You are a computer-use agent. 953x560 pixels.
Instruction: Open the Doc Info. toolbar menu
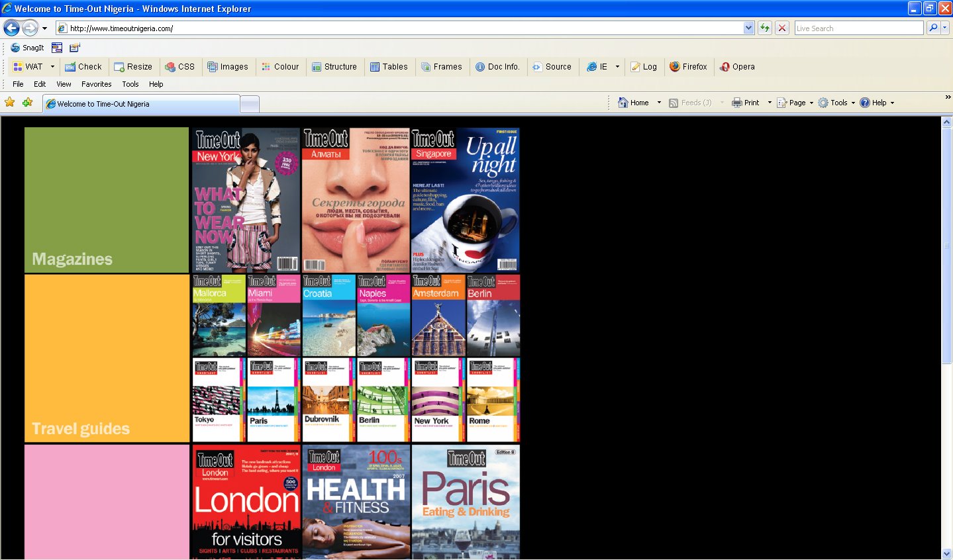click(497, 67)
